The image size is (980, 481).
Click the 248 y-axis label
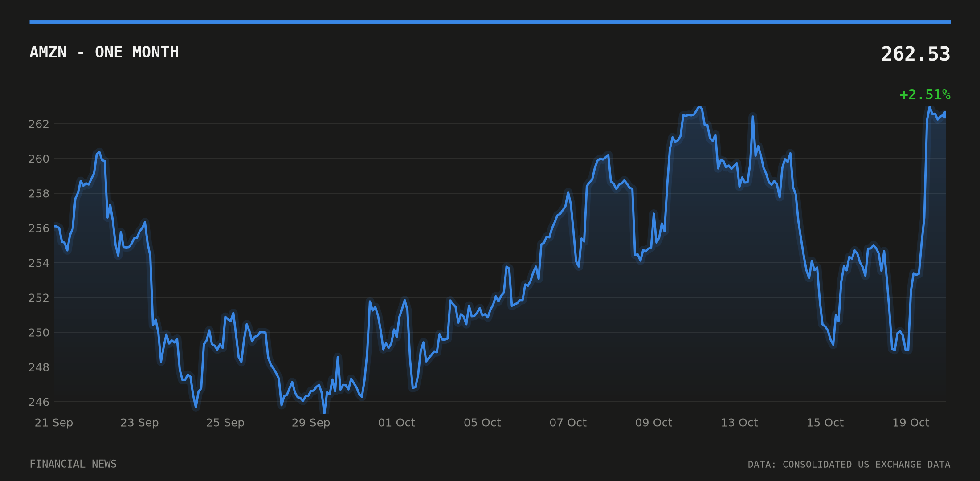pos(39,367)
